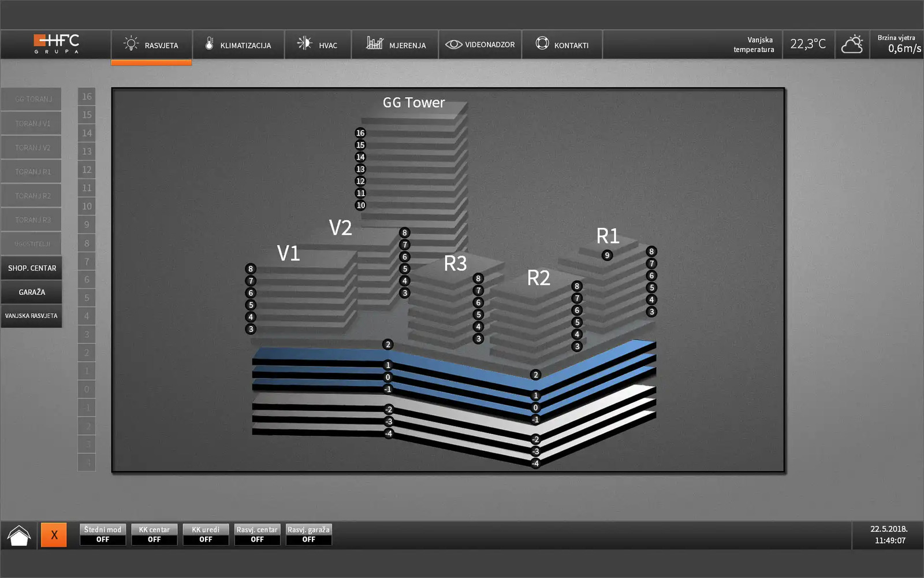Open the Klimatizacija thermometer tab
Viewport: 924px width, 578px height.
tap(210, 44)
